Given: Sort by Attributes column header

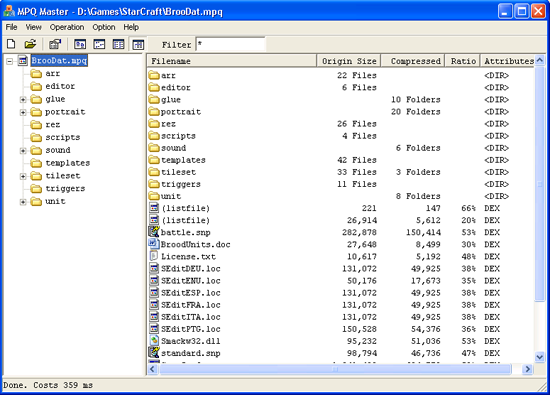Looking at the screenshot, I should (x=508, y=61).
